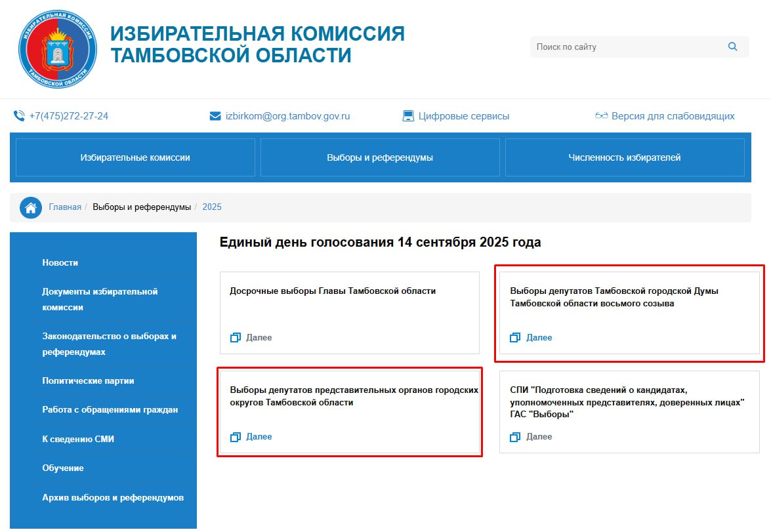Open Обучение sidebar item
This screenshot has height=532, width=771.
[63, 468]
